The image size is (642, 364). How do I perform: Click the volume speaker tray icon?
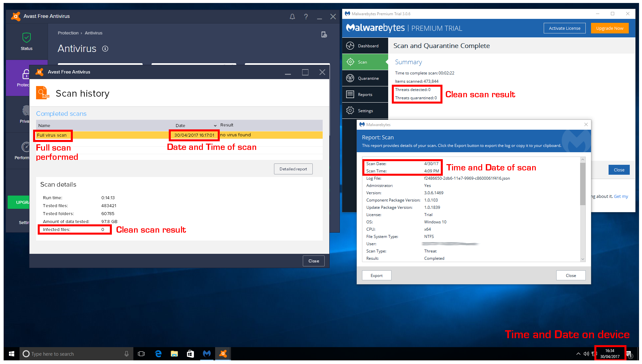point(586,354)
